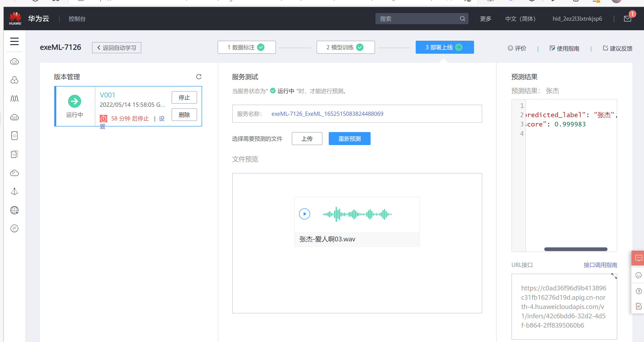Viewport: 644px width, 342px height.
Task: Click the 删除 button for V001
Action: [184, 114]
